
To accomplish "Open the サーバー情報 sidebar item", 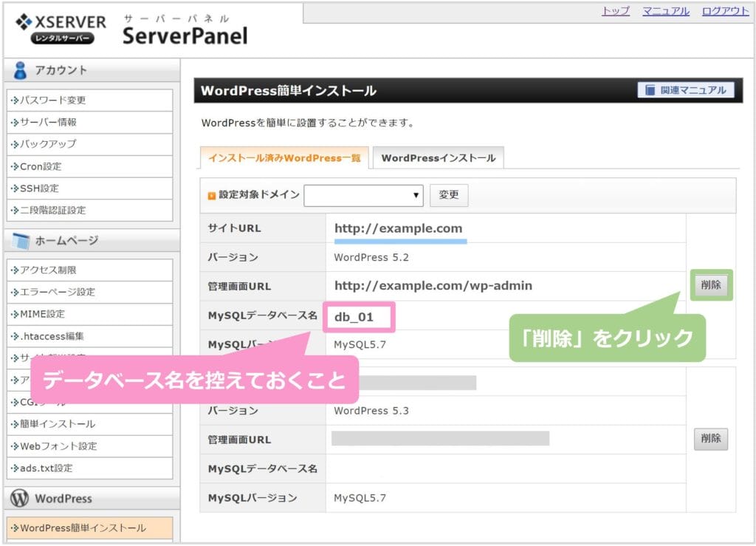I will tap(48, 123).
